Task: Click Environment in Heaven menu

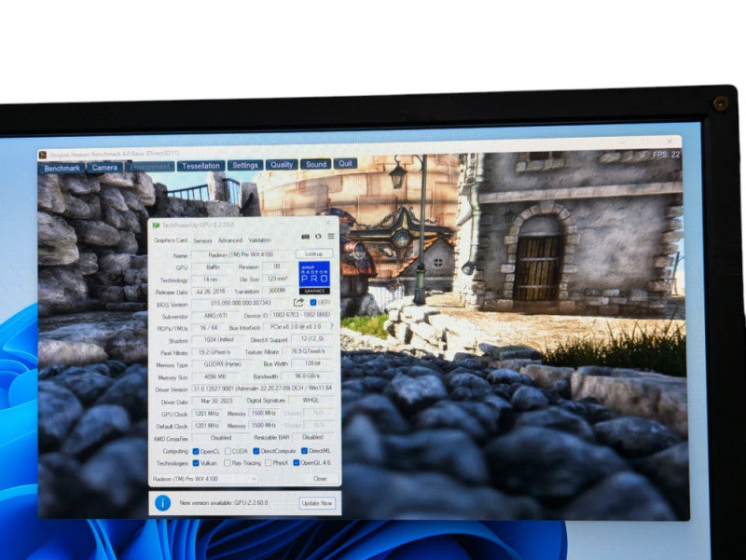Action: pyautogui.click(x=150, y=167)
